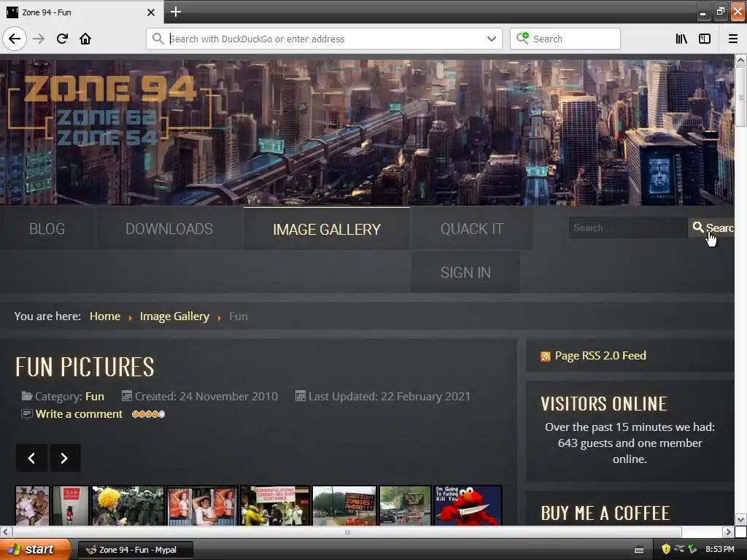Open the Page RSS 2.0 Feed link

pyautogui.click(x=600, y=356)
